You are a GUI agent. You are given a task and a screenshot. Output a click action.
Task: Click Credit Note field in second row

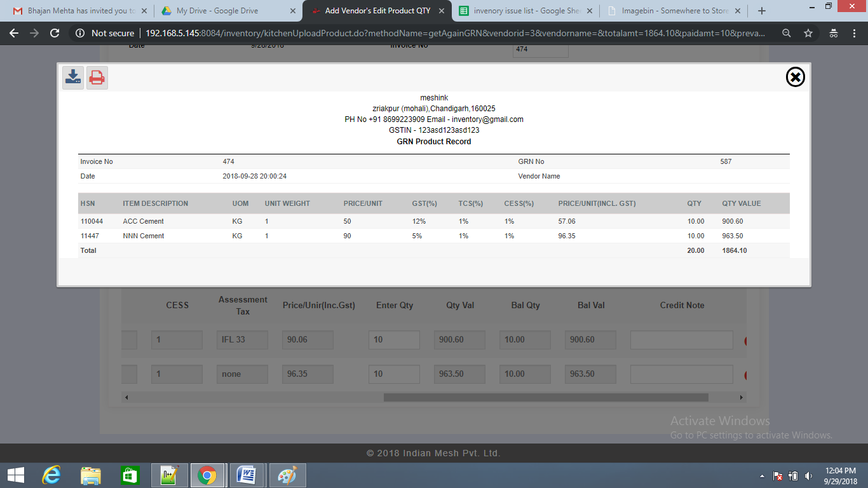coord(681,374)
